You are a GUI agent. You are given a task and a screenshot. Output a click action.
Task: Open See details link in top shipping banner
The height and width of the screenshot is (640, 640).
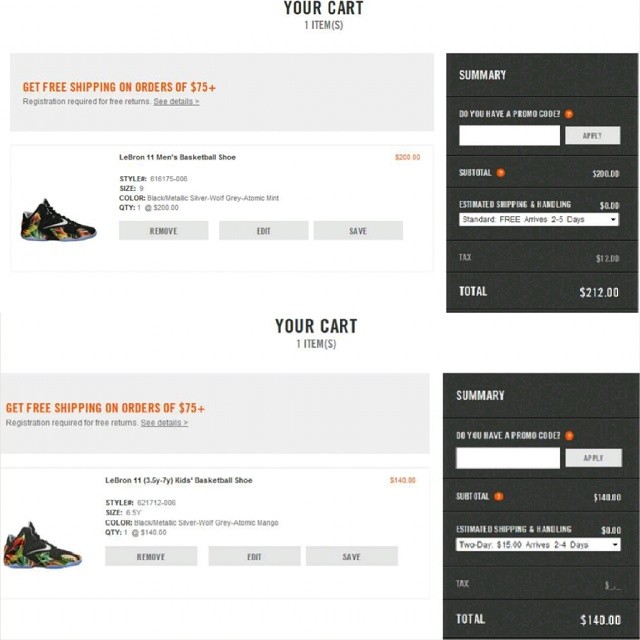point(176,102)
